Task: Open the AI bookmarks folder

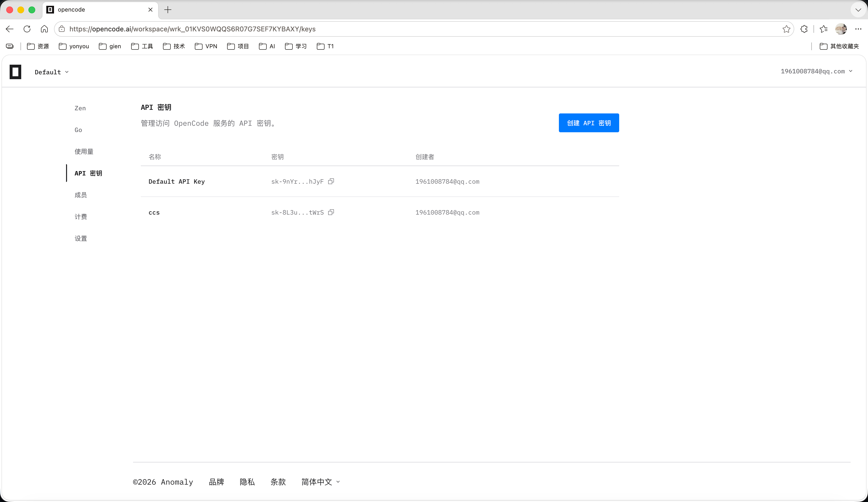Action: pos(267,46)
